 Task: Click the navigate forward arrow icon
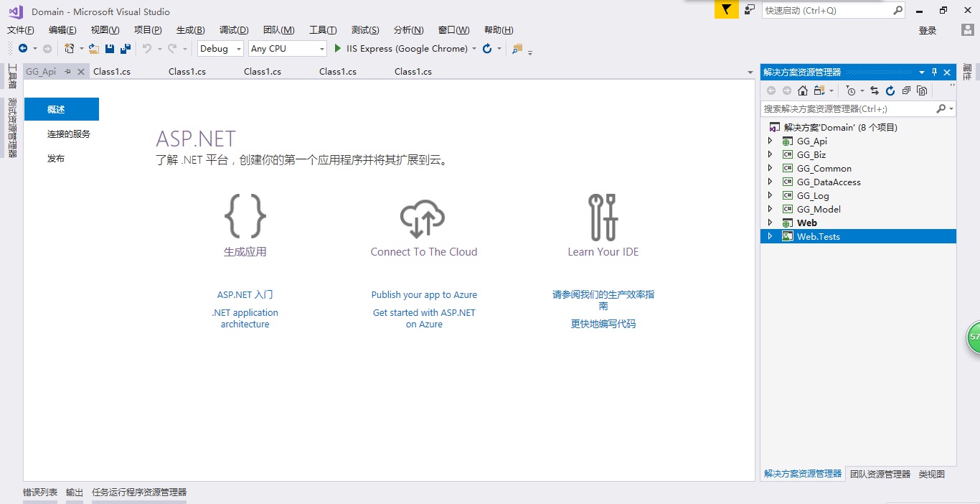tap(47, 49)
